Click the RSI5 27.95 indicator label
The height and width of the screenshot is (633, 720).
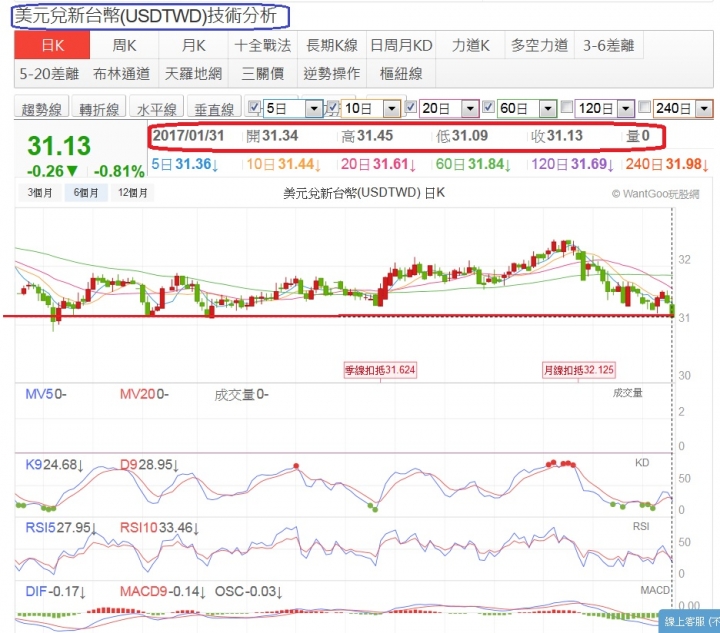coord(61,528)
